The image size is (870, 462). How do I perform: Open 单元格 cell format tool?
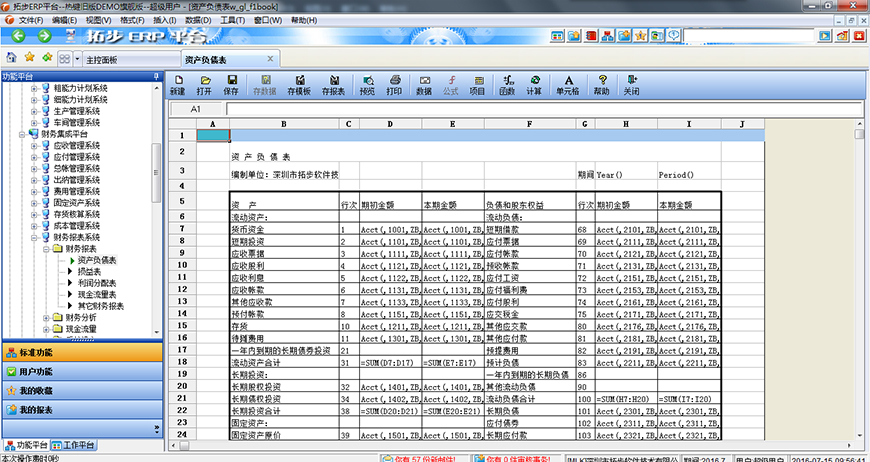[567, 84]
